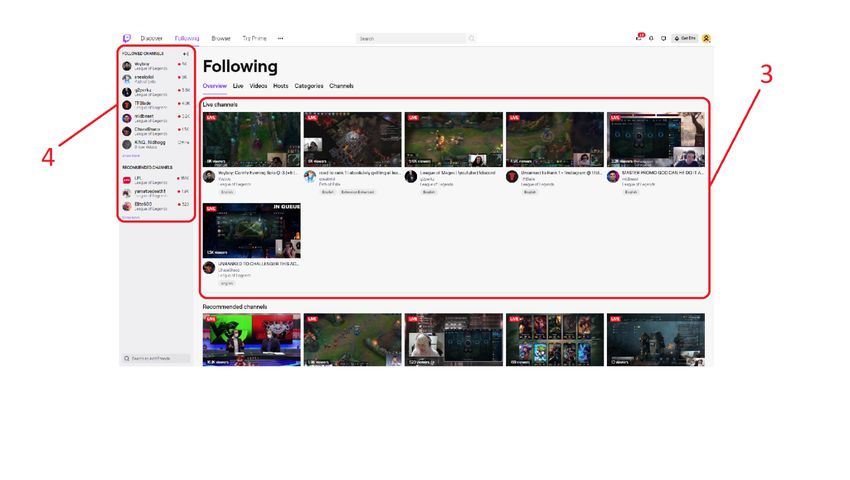Open the MASTER PROMO stream title link

[662, 172]
